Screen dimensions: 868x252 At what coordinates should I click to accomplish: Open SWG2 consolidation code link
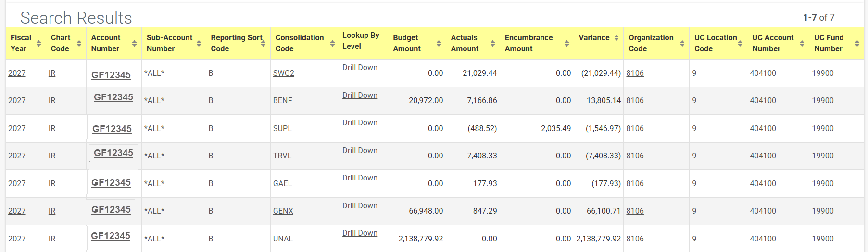point(284,73)
